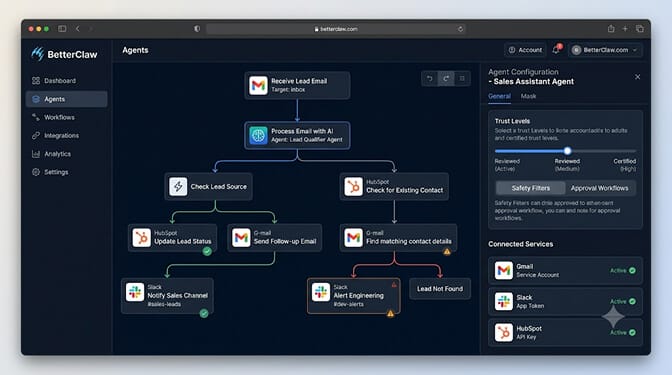Viewport: 672px width, 375px height.
Task: Open Integrations in the sidebar
Action: click(x=66, y=135)
